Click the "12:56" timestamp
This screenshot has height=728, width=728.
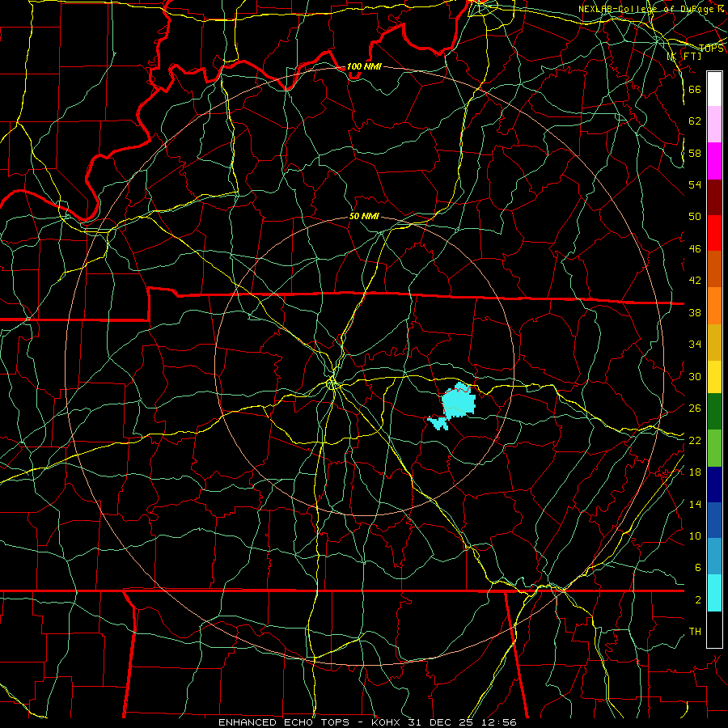pyautogui.click(x=498, y=722)
